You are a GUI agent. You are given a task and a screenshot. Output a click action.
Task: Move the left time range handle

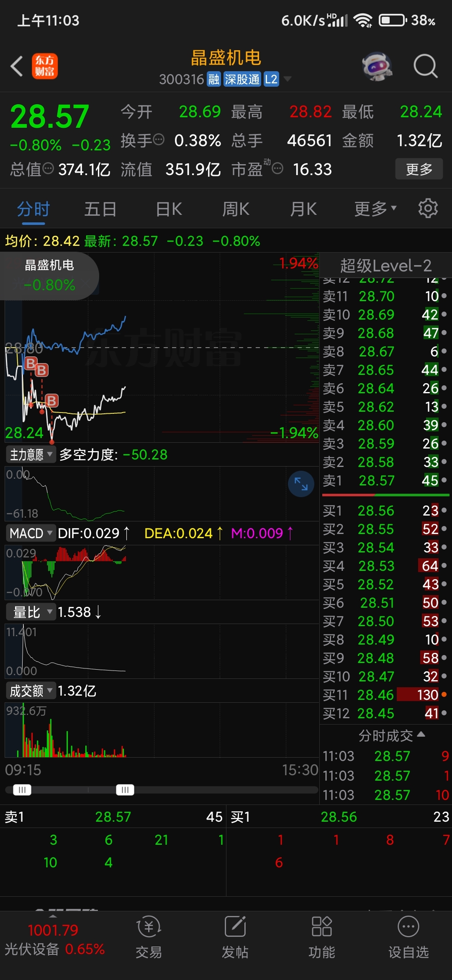click(22, 790)
